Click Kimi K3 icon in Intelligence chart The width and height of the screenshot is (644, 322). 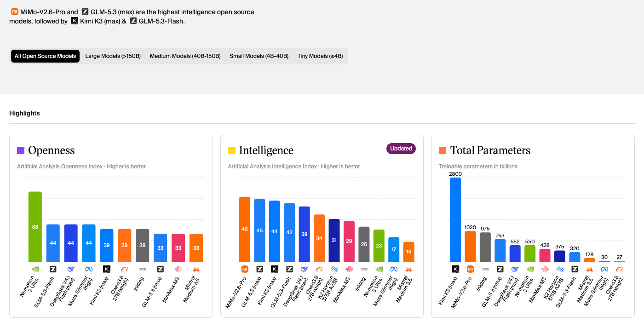click(275, 269)
